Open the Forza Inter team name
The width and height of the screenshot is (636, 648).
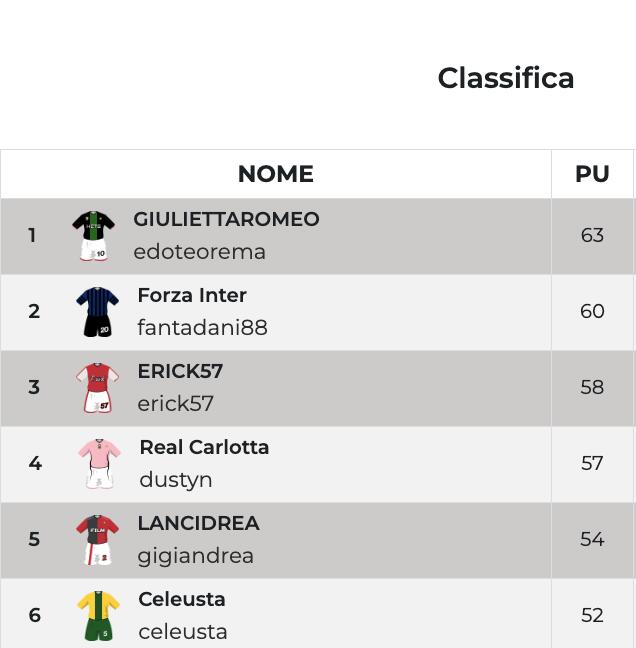click(192, 296)
